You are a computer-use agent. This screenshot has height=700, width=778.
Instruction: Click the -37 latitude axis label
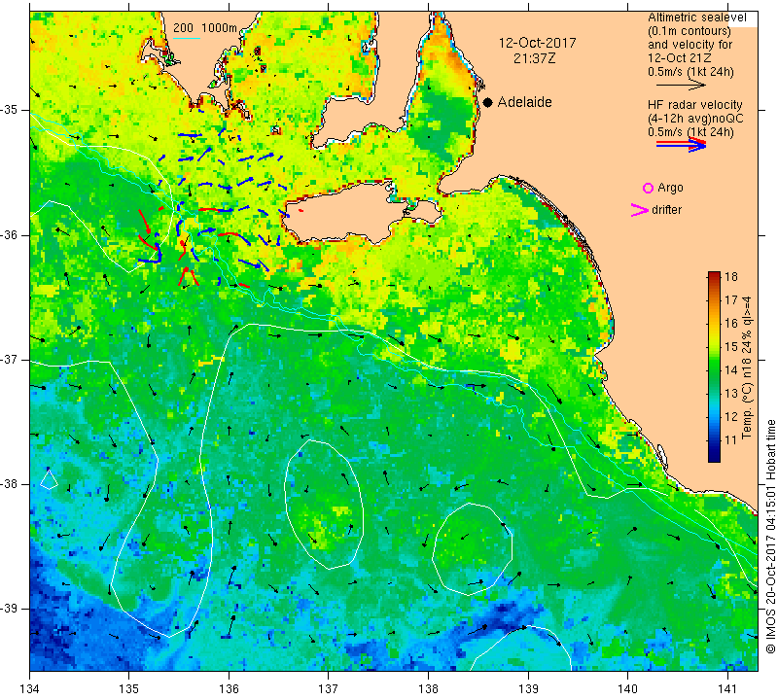14,360
